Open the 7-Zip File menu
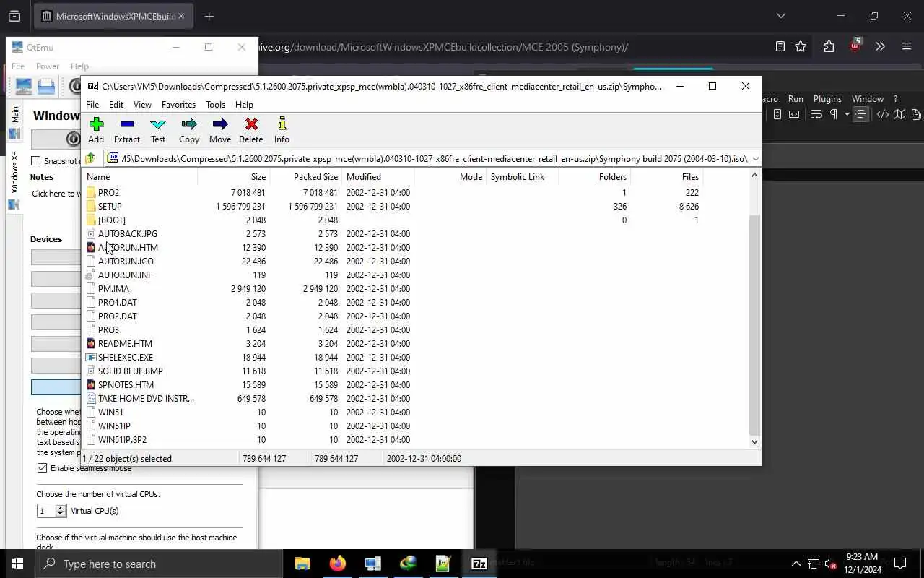 (92, 105)
